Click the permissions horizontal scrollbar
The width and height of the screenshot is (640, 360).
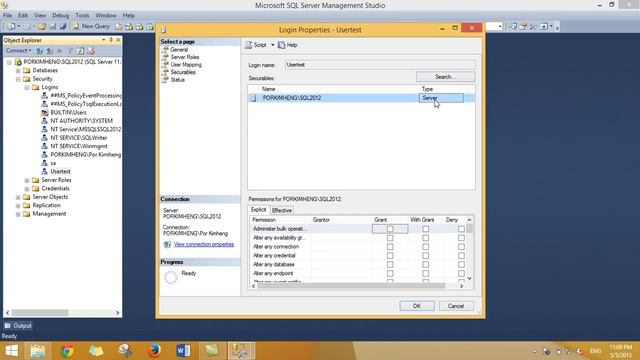pyautogui.click(x=351, y=286)
